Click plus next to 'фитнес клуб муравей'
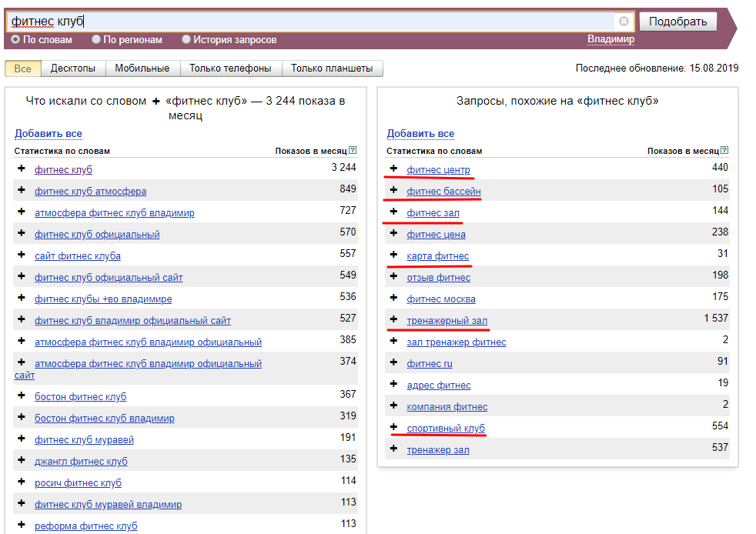The height and width of the screenshot is (534, 756). click(x=22, y=438)
